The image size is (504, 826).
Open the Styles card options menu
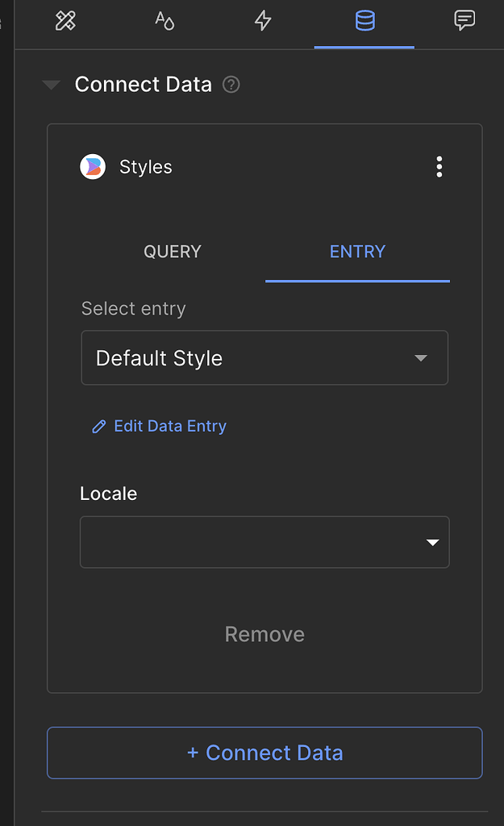tap(439, 166)
